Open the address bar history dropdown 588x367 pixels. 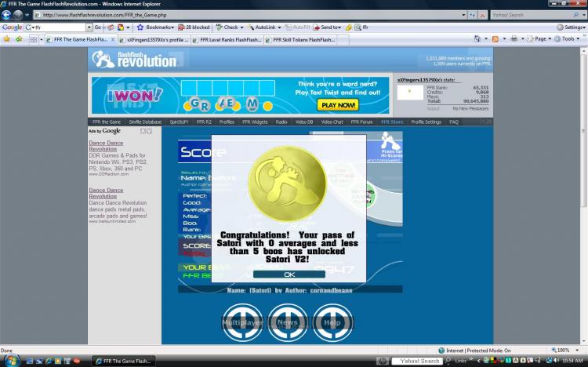(464, 15)
